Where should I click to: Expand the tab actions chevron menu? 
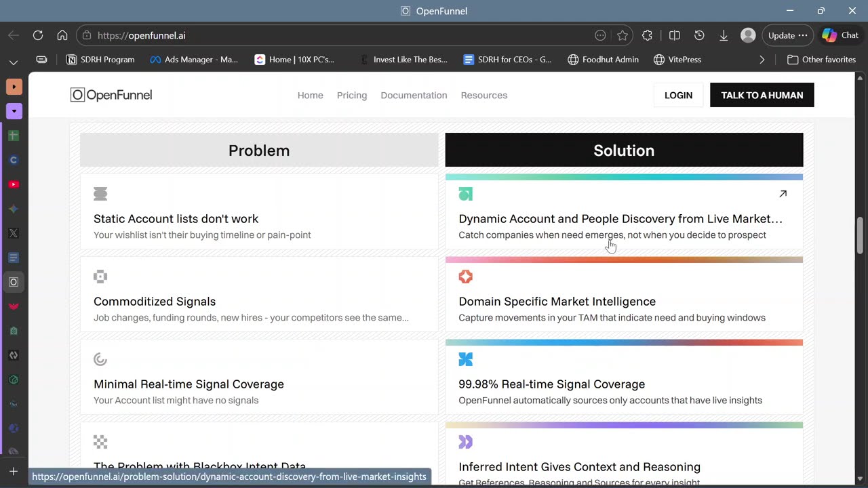click(x=14, y=62)
